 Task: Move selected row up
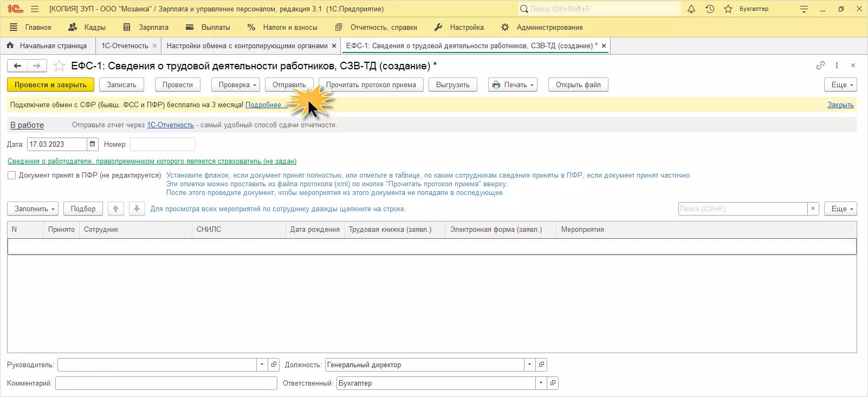click(x=115, y=209)
